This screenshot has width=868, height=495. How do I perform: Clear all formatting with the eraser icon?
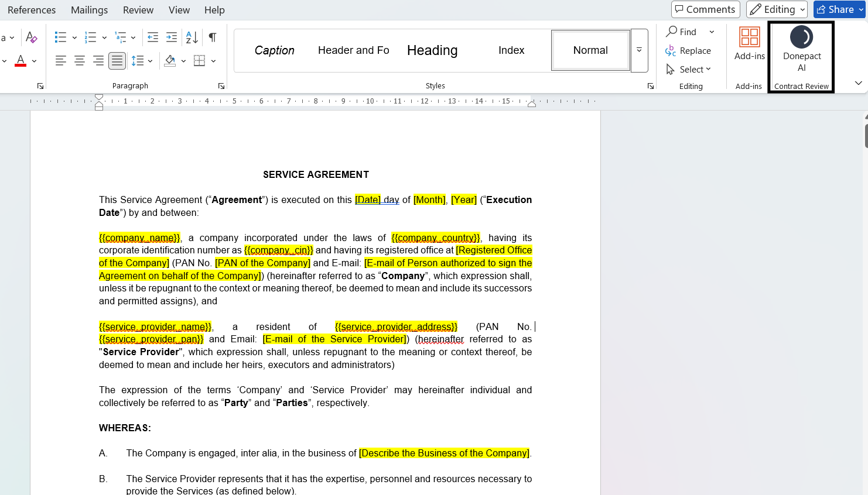coord(32,37)
